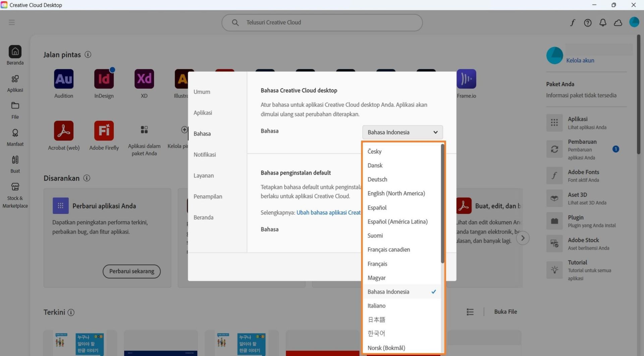Screen dimensions: 644x356
Task: Click Kelola akun link
Action: (x=580, y=60)
